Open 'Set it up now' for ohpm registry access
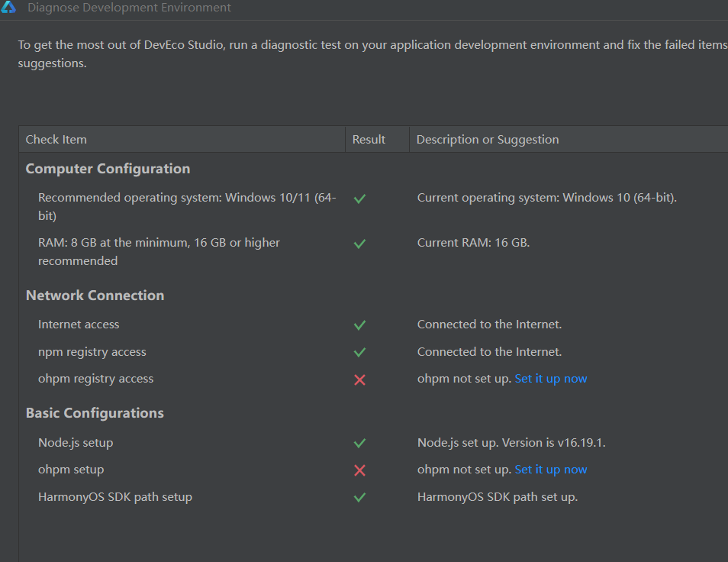 [x=551, y=379]
